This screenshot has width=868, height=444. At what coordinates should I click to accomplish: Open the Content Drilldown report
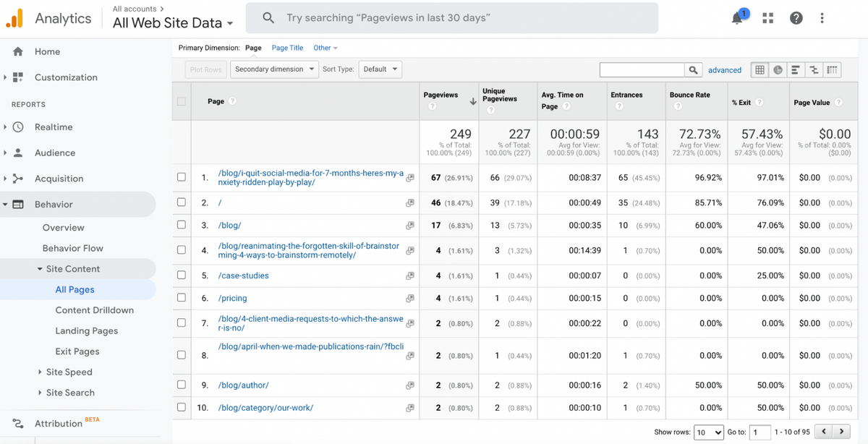coord(95,310)
